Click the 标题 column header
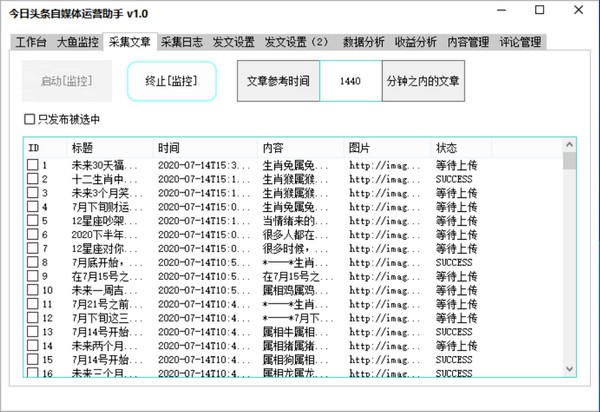This screenshot has height=412, width=600. 110,148
